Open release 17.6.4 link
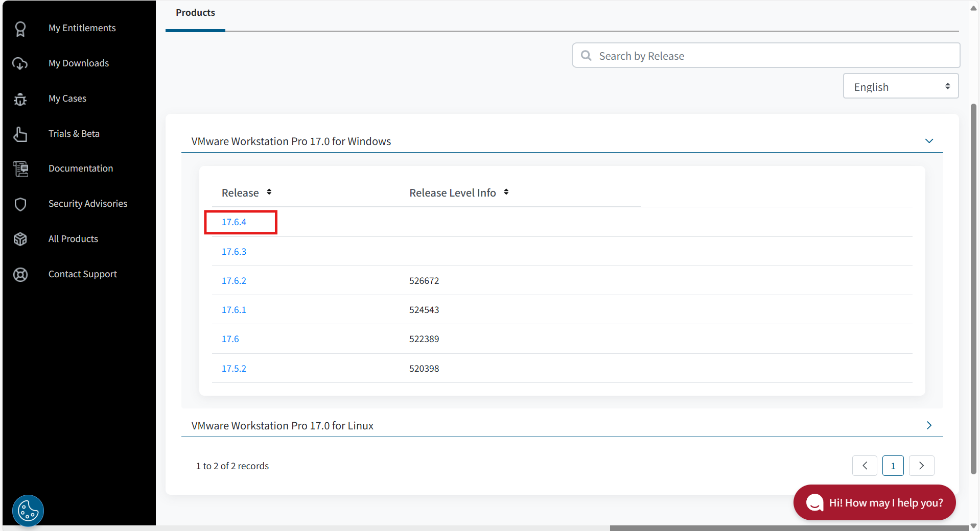980x531 pixels. (234, 222)
